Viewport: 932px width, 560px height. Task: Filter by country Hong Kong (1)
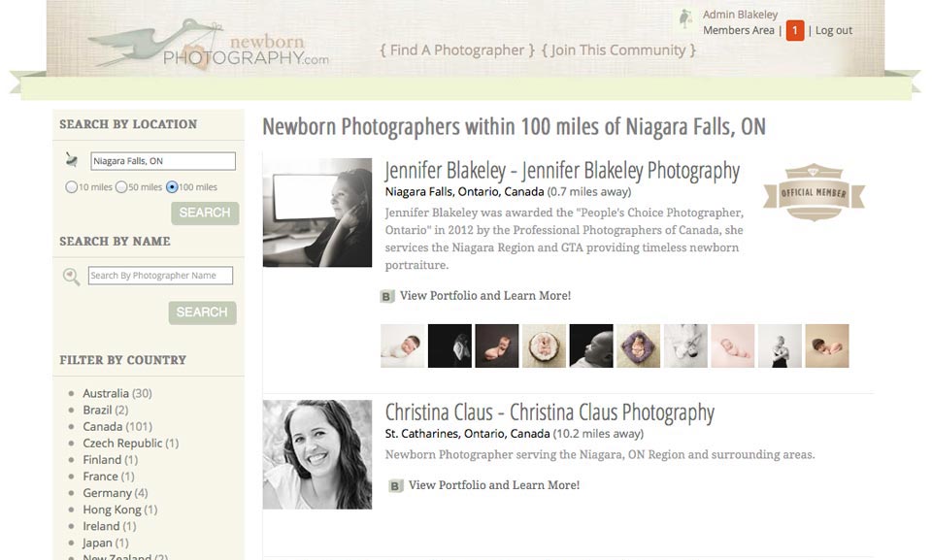(x=120, y=511)
